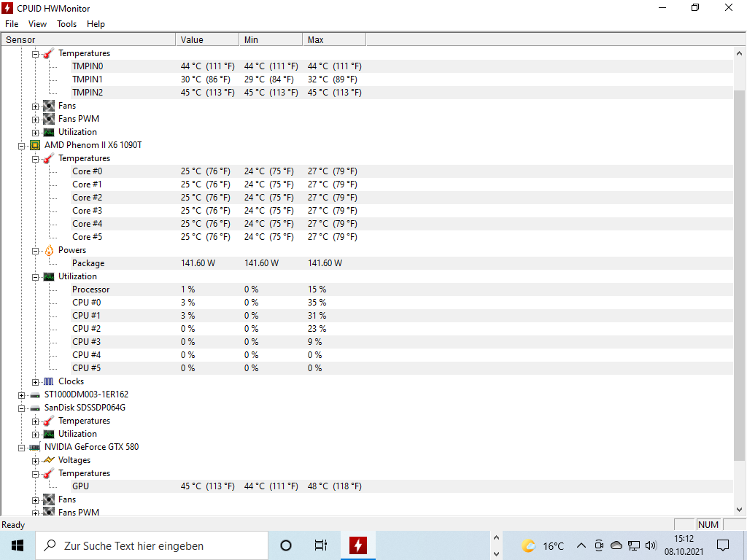Collapse the top Temperatures node with TMPIN sensors

[35, 54]
